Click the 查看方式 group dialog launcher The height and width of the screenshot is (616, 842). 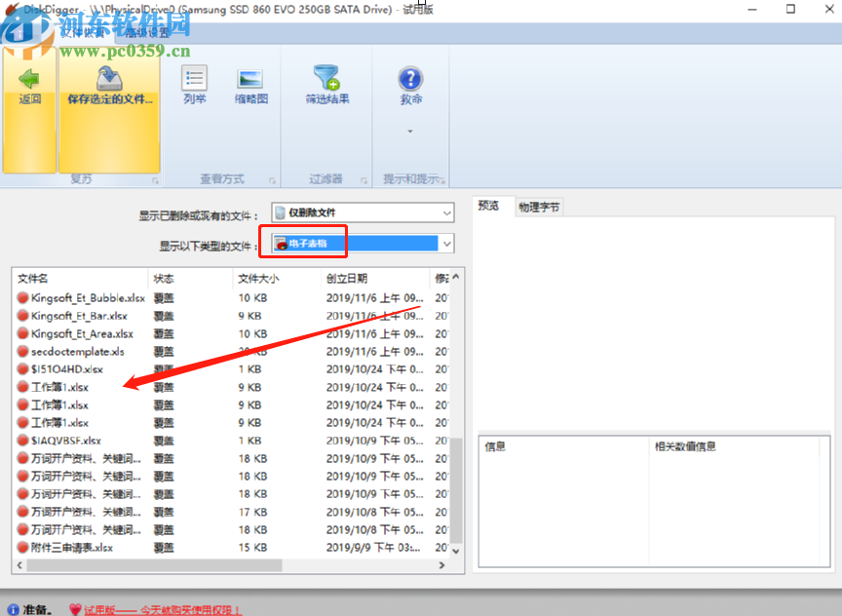272,181
